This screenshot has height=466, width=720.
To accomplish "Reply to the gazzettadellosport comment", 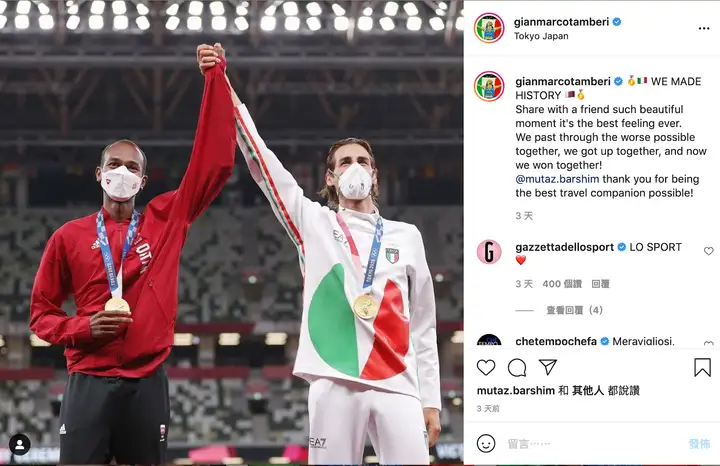I will click(x=600, y=284).
